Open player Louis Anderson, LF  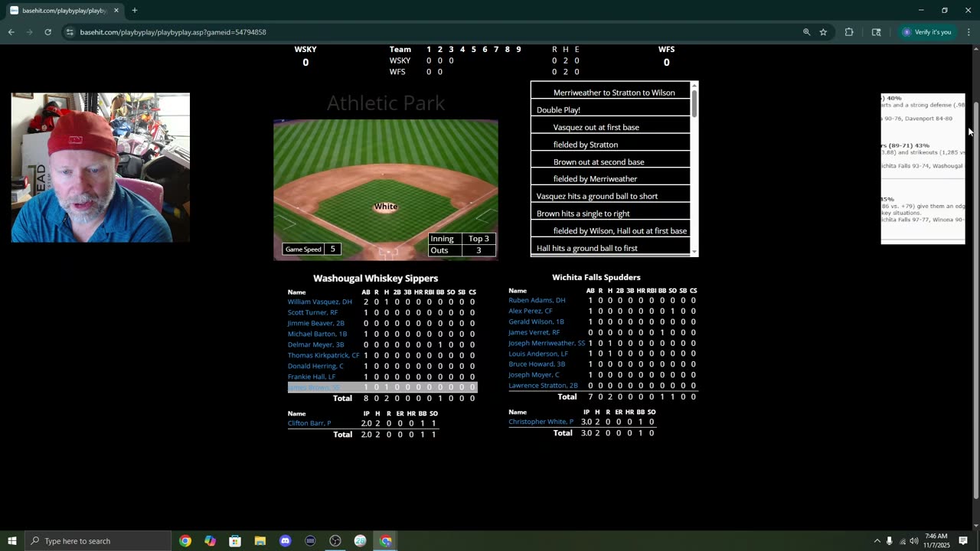tap(538, 354)
